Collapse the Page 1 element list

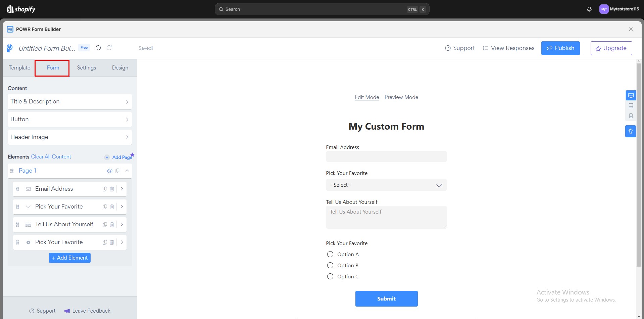(x=127, y=171)
